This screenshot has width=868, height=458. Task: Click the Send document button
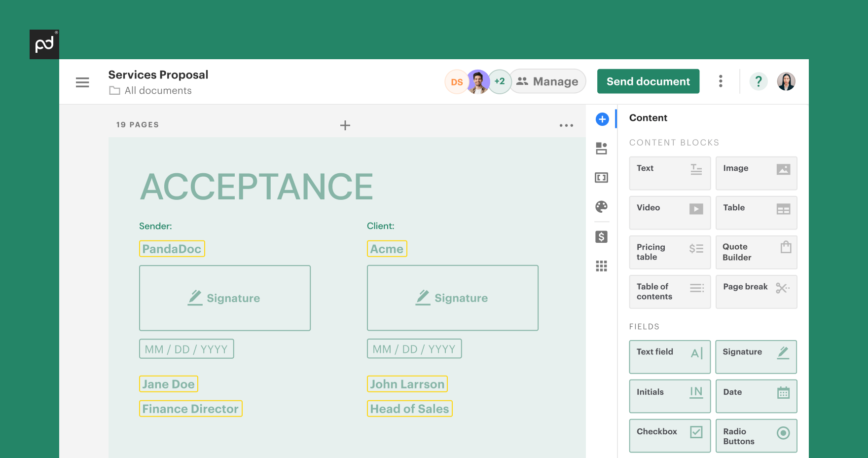click(648, 81)
